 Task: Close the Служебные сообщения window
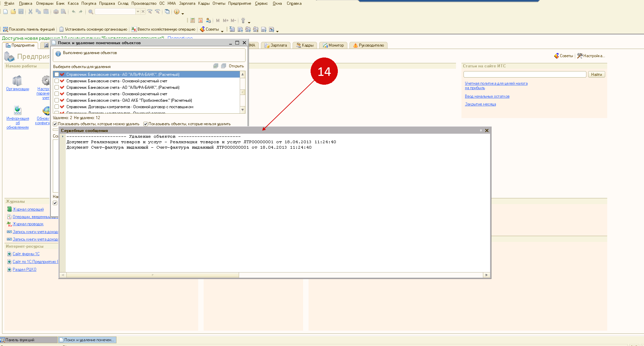click(x=487, y=130)
